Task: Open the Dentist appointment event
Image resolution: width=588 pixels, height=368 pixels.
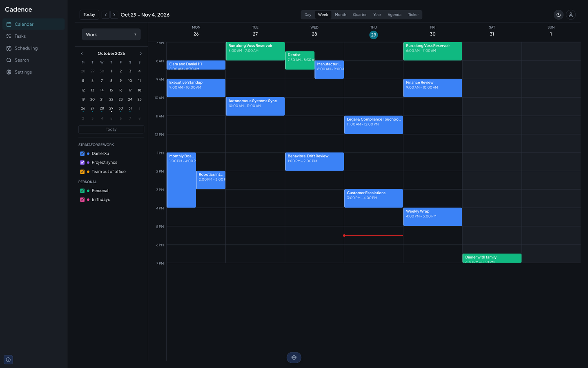Action: click(300, 60)
